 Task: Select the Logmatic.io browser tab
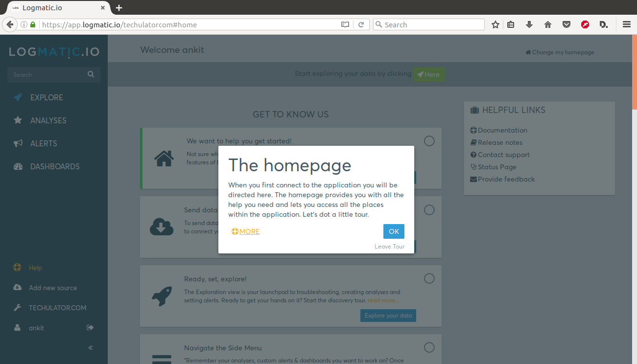pyautogui.click(x=59, y=8)
